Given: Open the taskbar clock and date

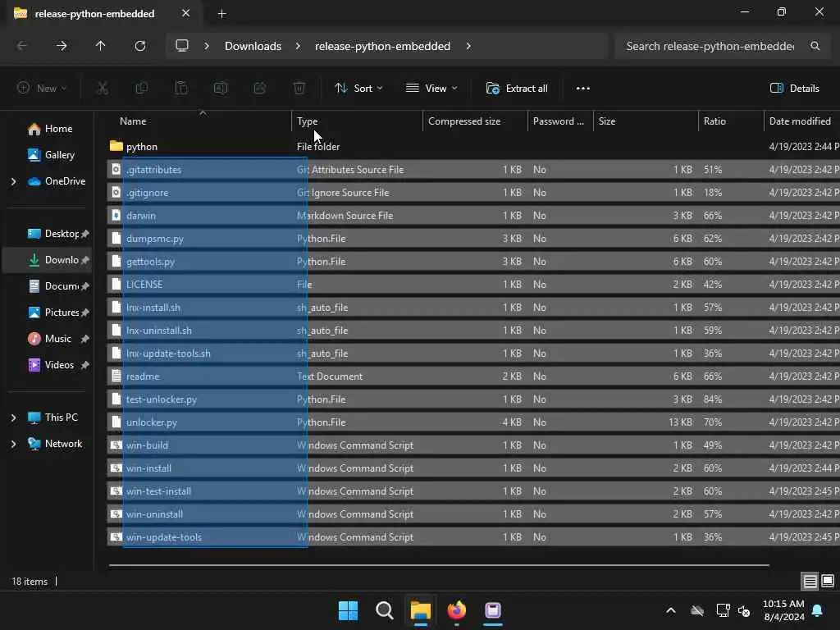Looking at the screenshot, I should click(x=783, y=610).
